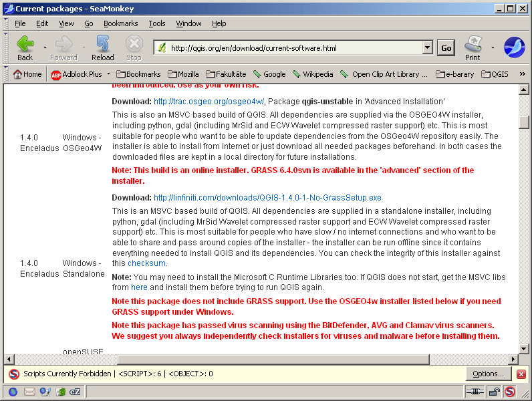Open the Go menu
The image size is (532, 401).
point(88,23)
